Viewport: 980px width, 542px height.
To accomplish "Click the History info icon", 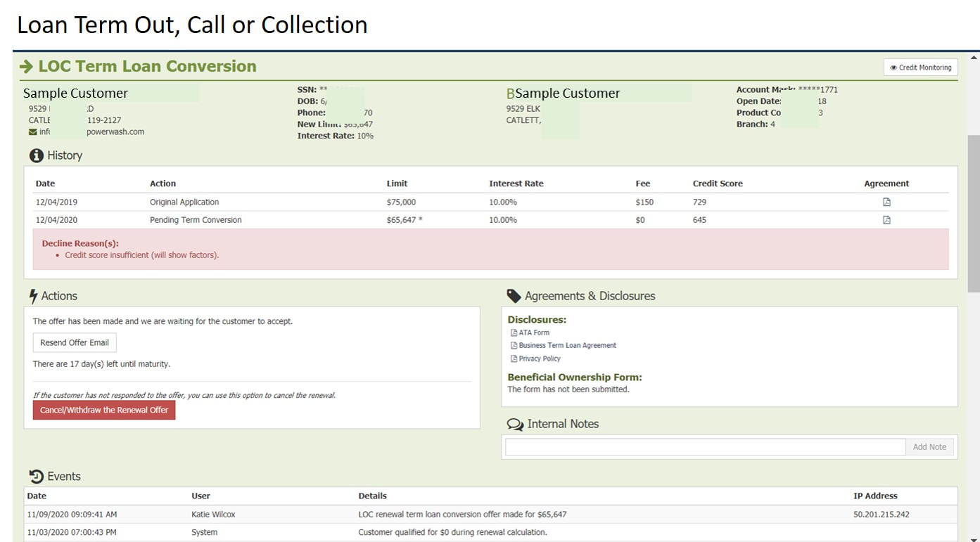I will pyautogui.click(x=36, y=155).
